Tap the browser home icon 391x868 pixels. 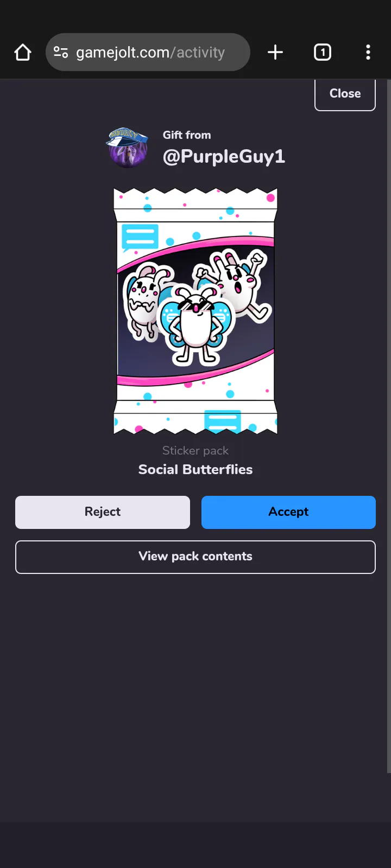coord(23,52)
